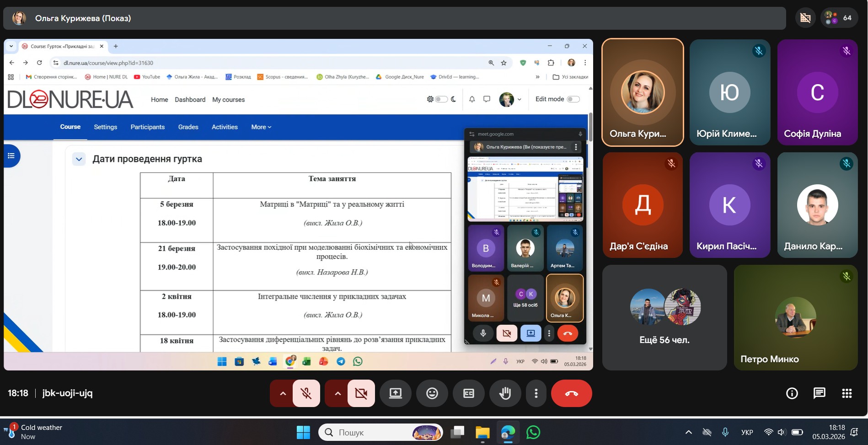Expand video settings arrow beside the camera

[338, 393]
